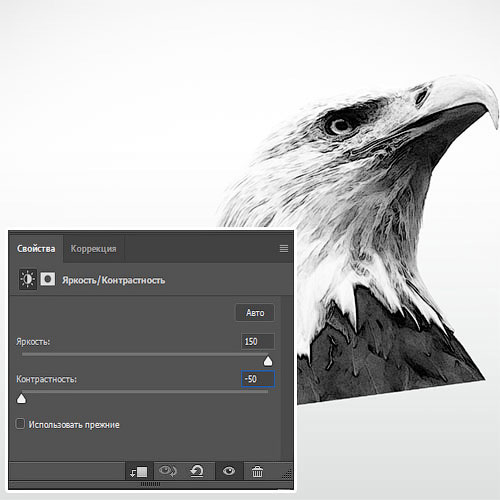Switch to the Свойства tab

tap(36, 249)
